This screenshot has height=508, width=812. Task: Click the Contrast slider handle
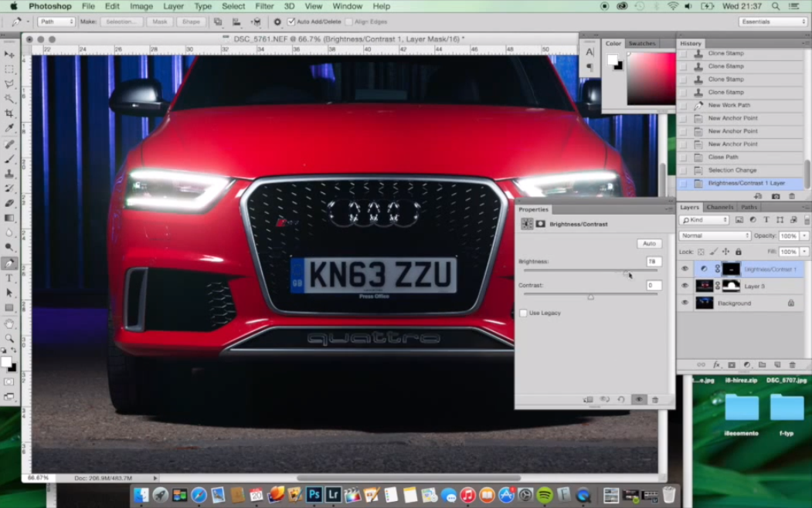(x=590, y=296)
